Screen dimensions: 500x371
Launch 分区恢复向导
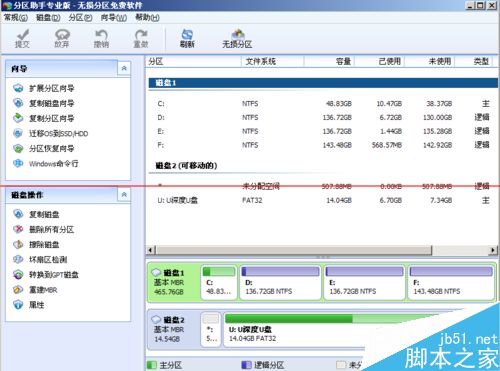point(43,149)
